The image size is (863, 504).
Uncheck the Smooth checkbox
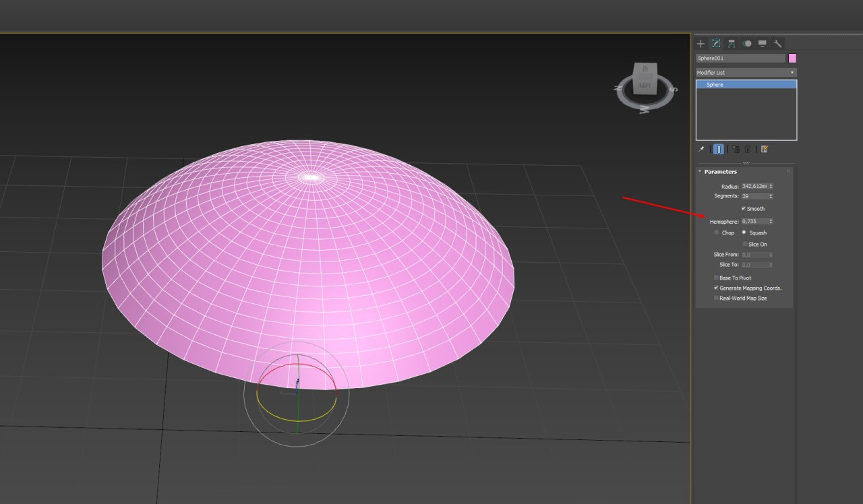tap(744, 209)
